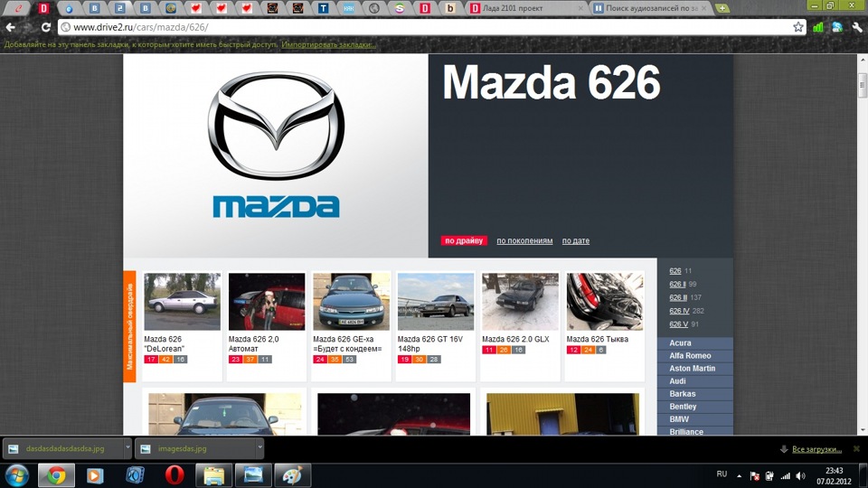Open the 626 generation link with 11 cars
The height and width of the screenshot is (488, 868).
point(675,271)
